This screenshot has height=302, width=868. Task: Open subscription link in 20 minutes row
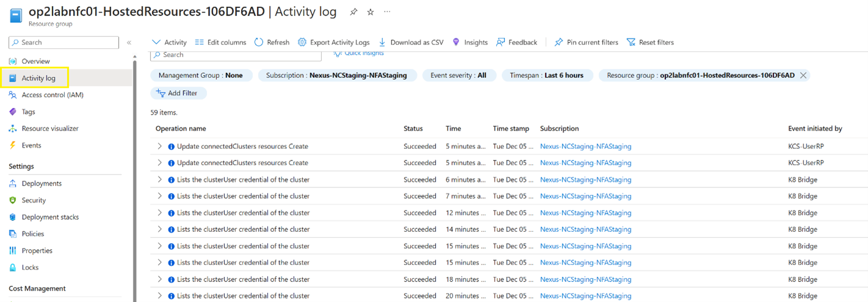[585, 296]
